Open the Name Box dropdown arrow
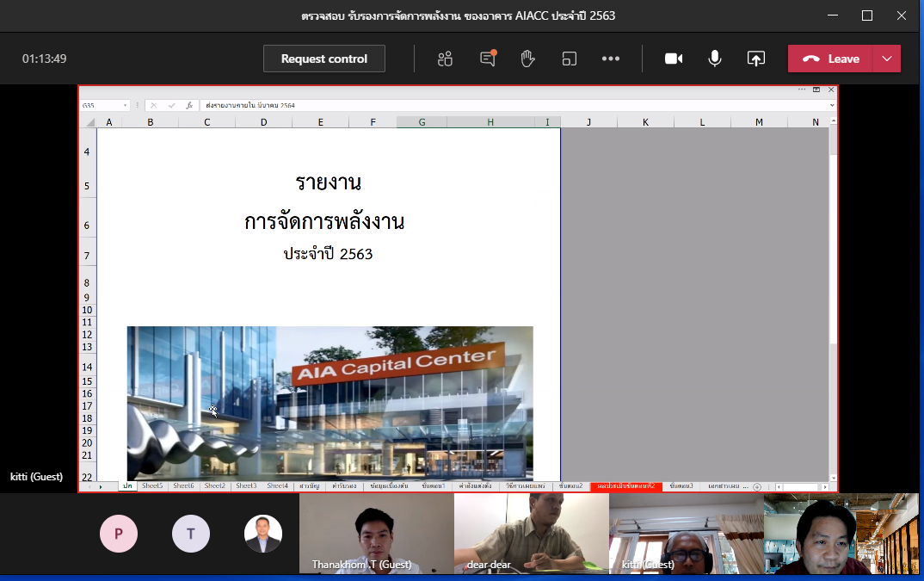This screenshot has width=924, height=581. pyautogui.click(x=125, y=106)
